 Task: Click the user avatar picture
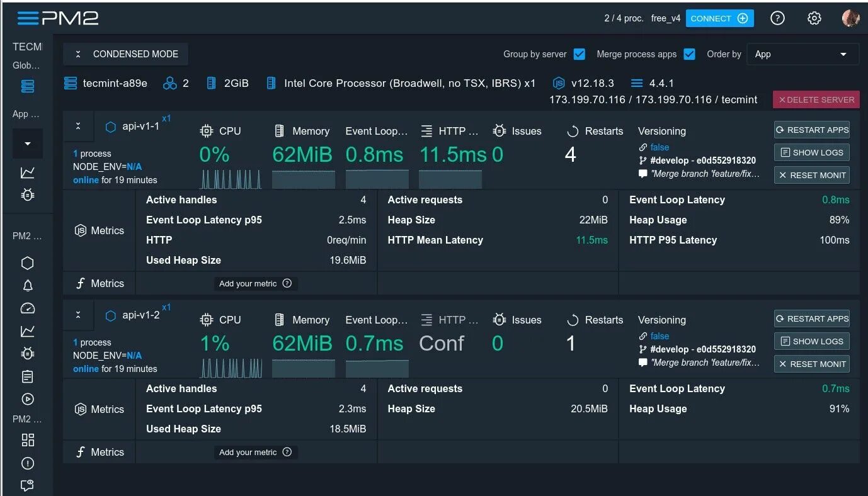point(851,18)
